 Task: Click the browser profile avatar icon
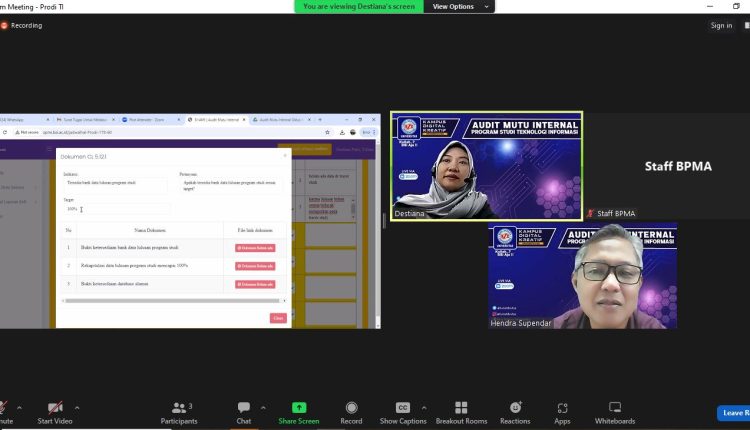pyautogui.click(x=353, y=132)
